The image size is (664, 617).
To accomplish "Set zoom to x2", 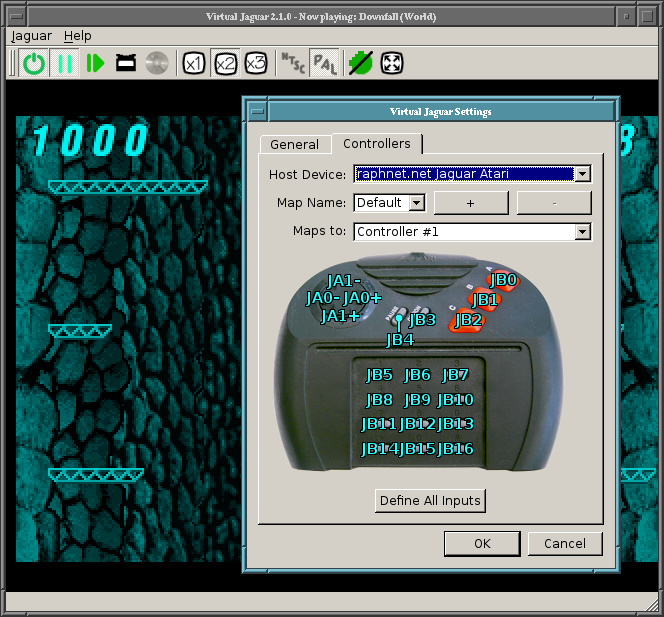I will [x=225, y=64].
